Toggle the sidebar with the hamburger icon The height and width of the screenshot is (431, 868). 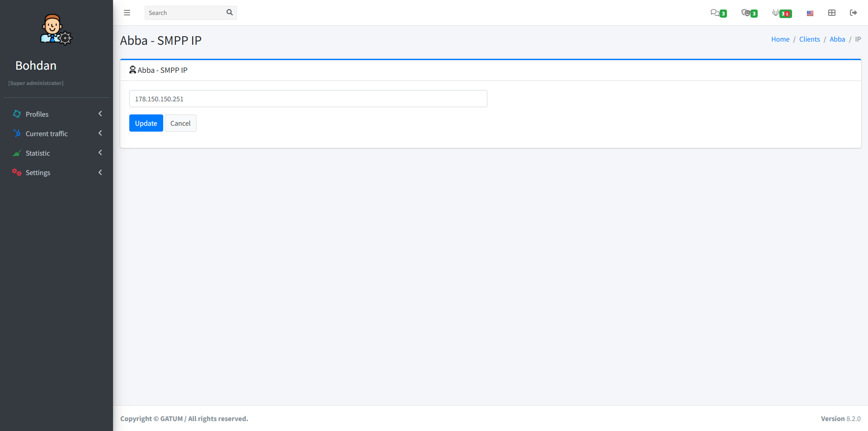(x=127, y=13)
